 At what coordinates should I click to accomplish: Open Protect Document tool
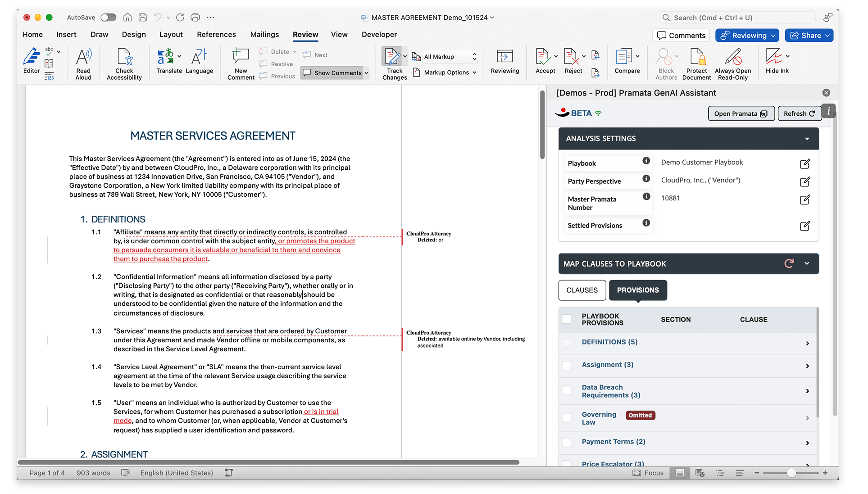pyautogui.click(x=696, y=57)
